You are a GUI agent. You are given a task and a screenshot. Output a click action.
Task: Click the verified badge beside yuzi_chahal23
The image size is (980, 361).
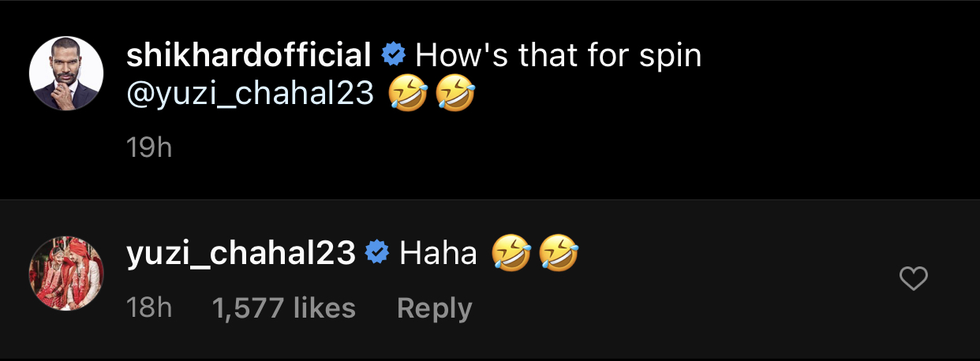pos(377,253)
